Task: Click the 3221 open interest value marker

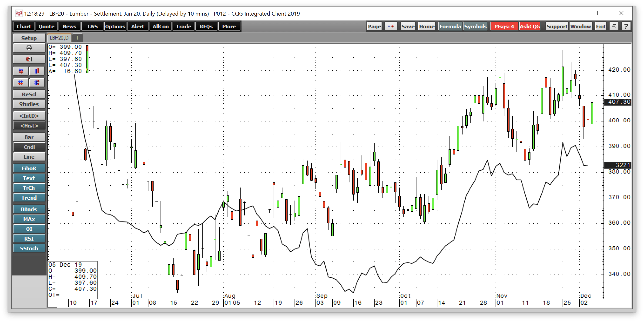Action: click(617, 165)
